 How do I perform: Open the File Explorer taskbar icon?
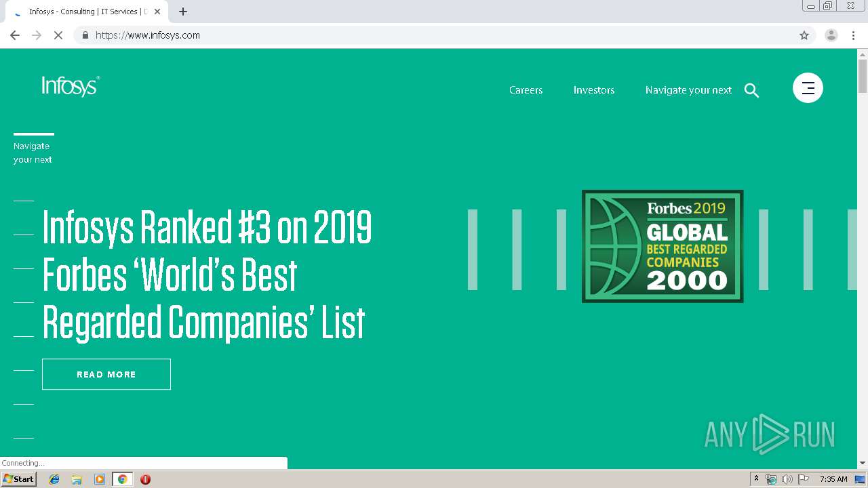pos(77,479)
